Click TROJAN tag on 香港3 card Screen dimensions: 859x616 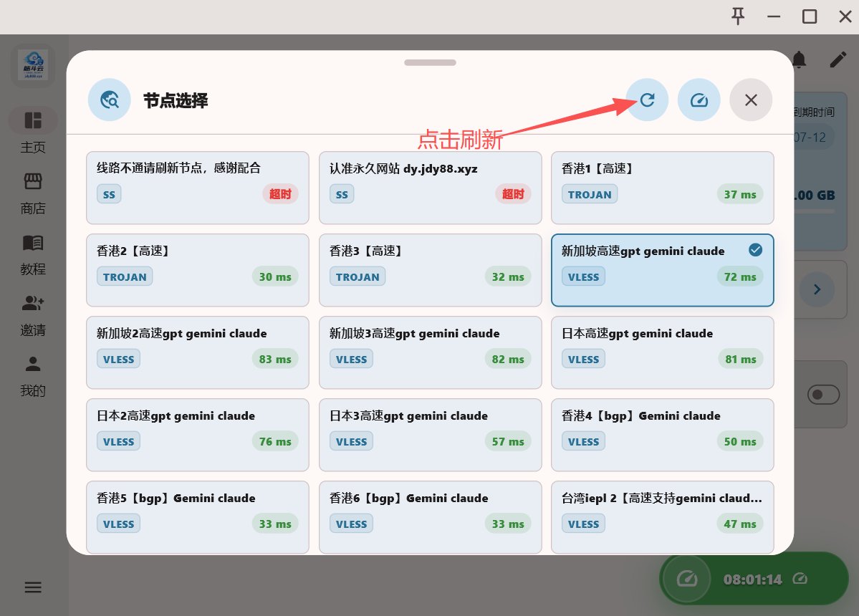pyautogui.click(x=357, y=276)
